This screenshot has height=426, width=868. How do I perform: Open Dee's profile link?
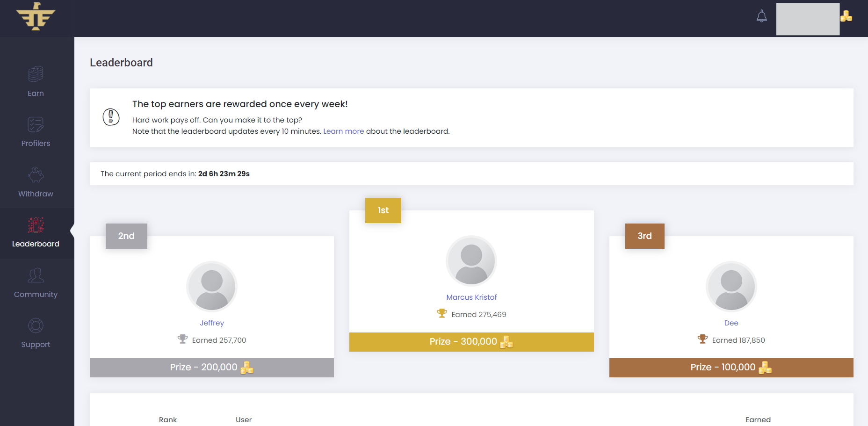pyautogui.click(x=731, y=323)
